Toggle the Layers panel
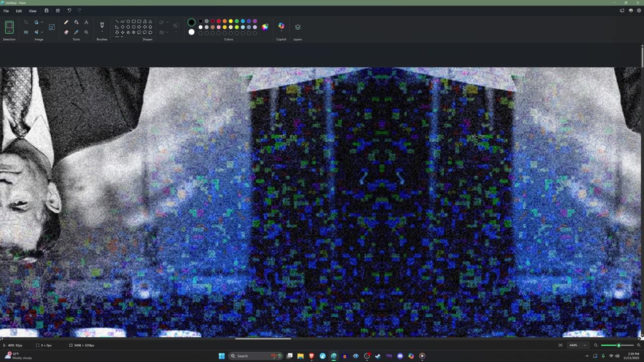 [x=297, y=27]
